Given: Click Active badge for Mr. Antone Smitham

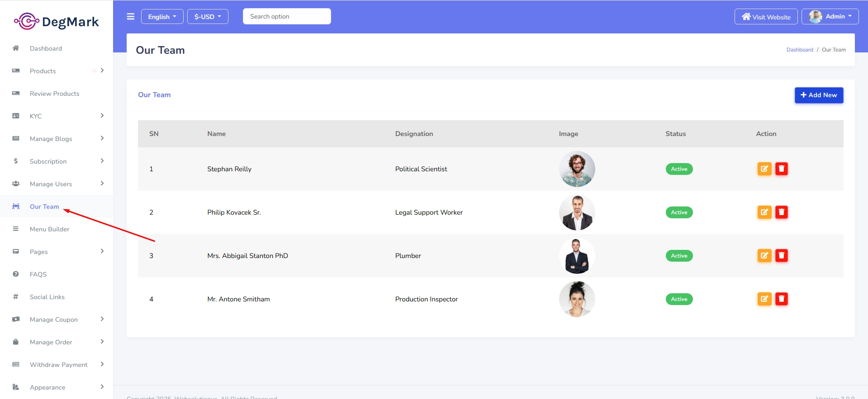Looking at the screenshot, I should click(679, 299).
